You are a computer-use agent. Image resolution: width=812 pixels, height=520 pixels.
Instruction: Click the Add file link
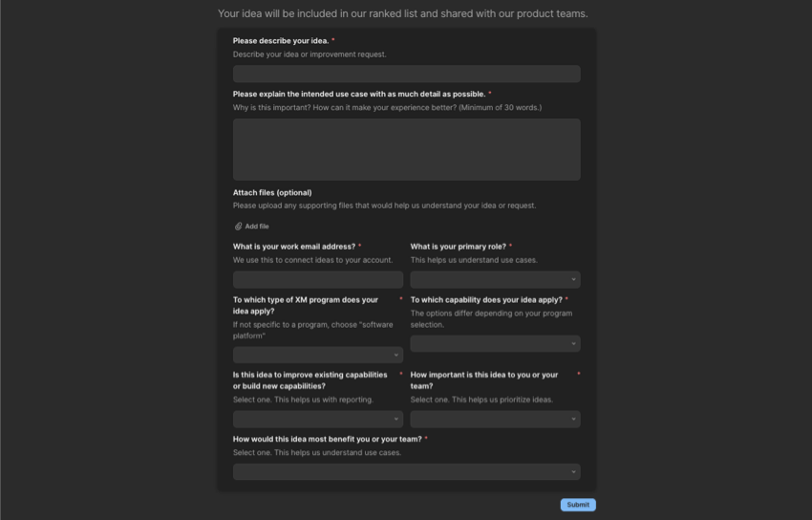click(256, 227)
